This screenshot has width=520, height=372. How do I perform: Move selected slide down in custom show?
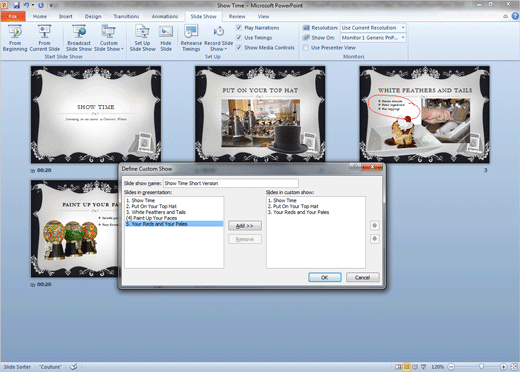375,239
